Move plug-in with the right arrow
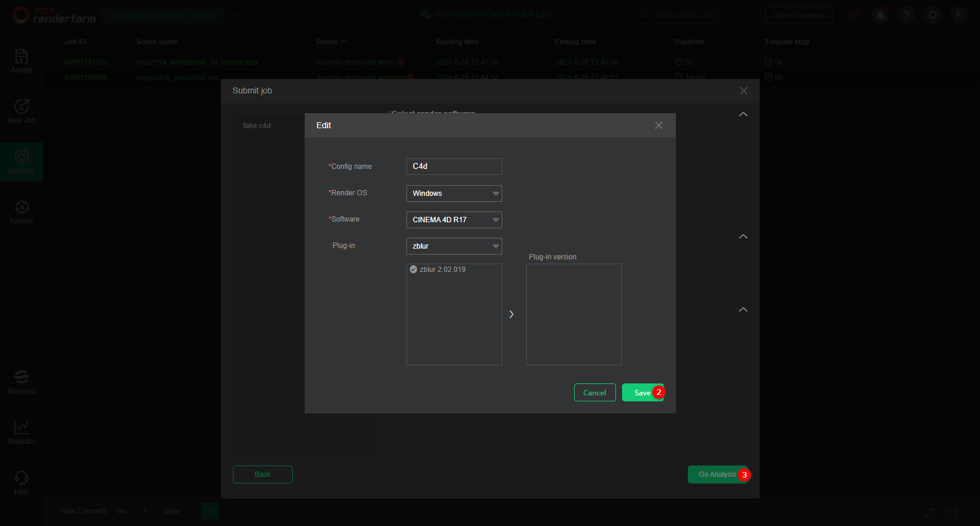 pos(511,315)
